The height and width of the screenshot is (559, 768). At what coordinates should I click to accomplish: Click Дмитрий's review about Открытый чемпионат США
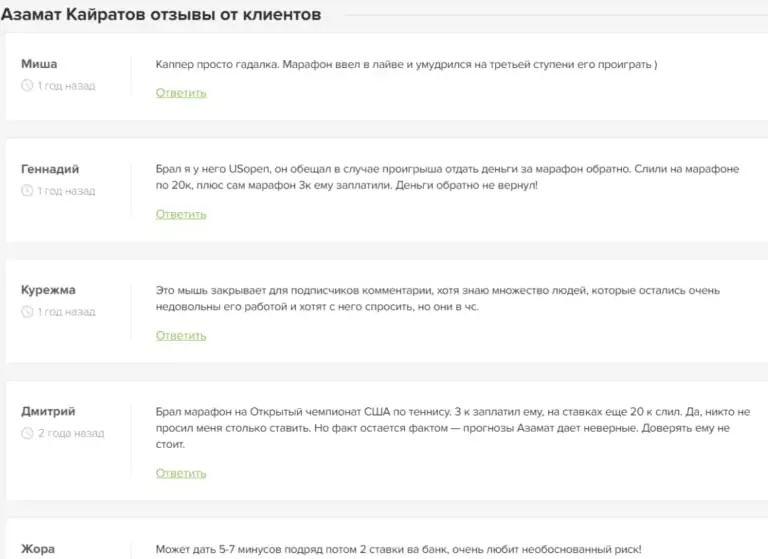click(x=453, y=427)
